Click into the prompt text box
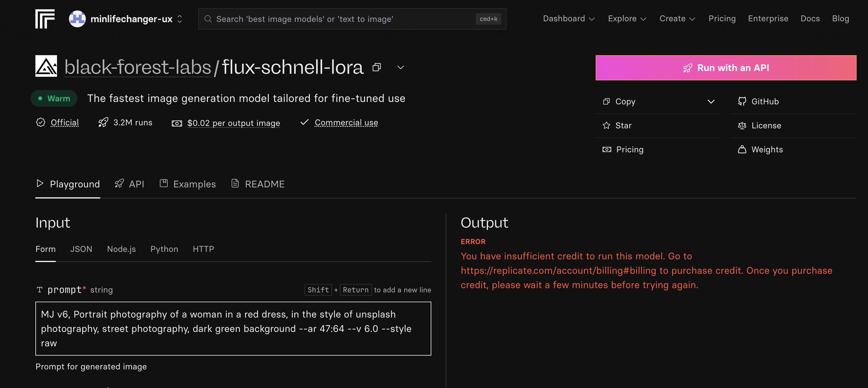 click(233, 328)
